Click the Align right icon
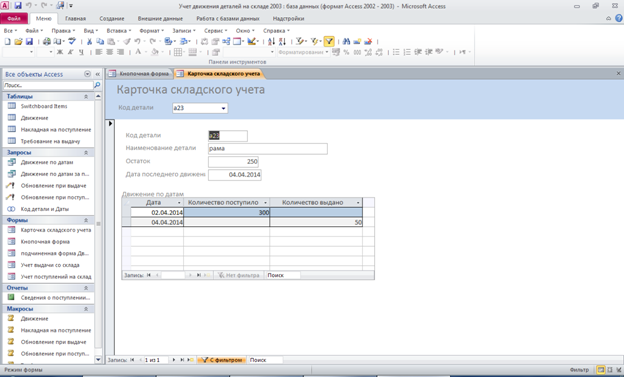Image resolution: width=624 pixels, height=377 pixels. click(x=120, y=52)
